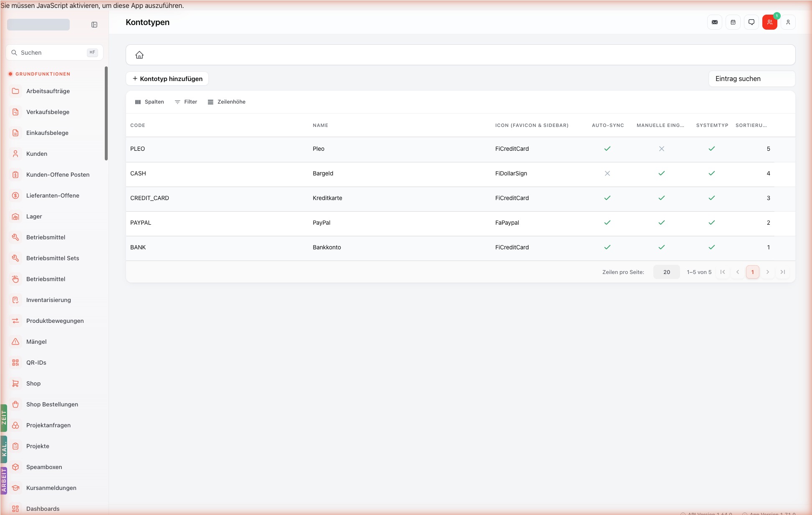Open the green ZEIT side tab
This screenshot has width=812, height=515.
(4, 418)
